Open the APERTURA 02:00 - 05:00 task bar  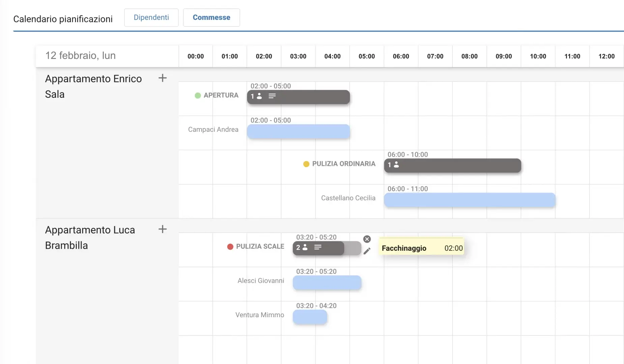pos(298,97)
